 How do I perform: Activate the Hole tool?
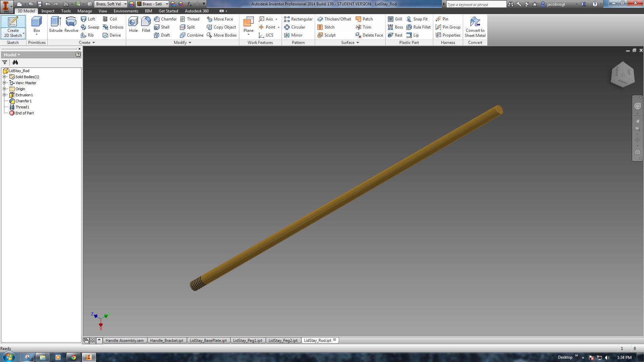(x=133, y=24)
